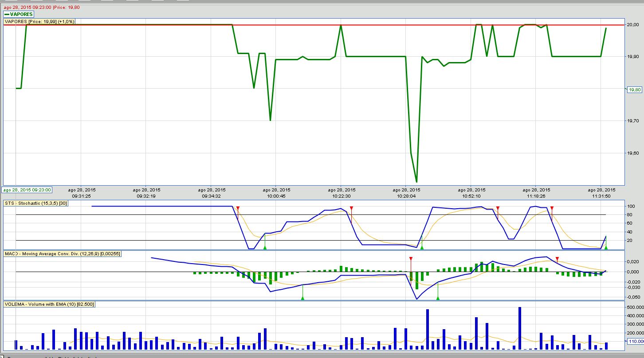
Task: Click the lowest dip of the green VAPORES price line
Action: (x=416, y=181)
